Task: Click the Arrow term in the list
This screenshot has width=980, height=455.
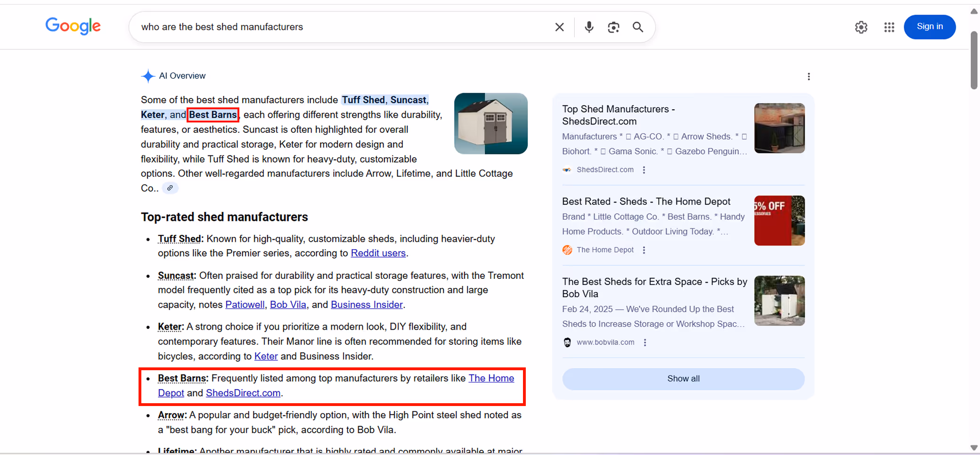Action: (x=171, y=415)
